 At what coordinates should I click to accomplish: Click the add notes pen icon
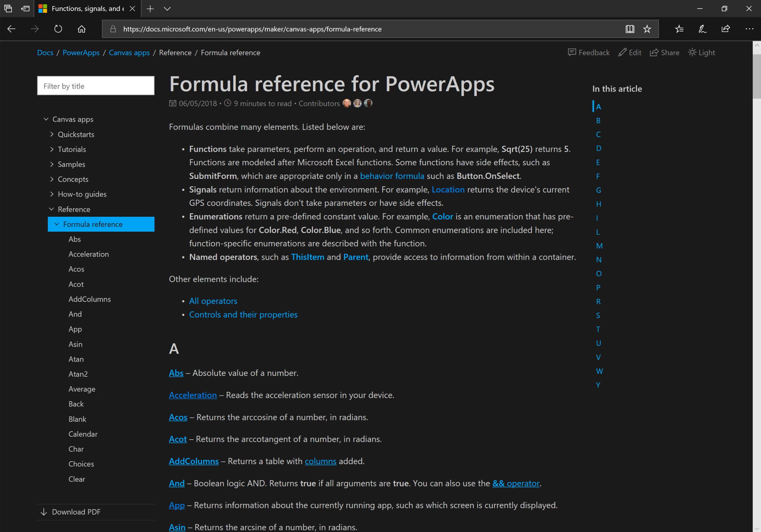pyautogui.click(x=702, y=29)
